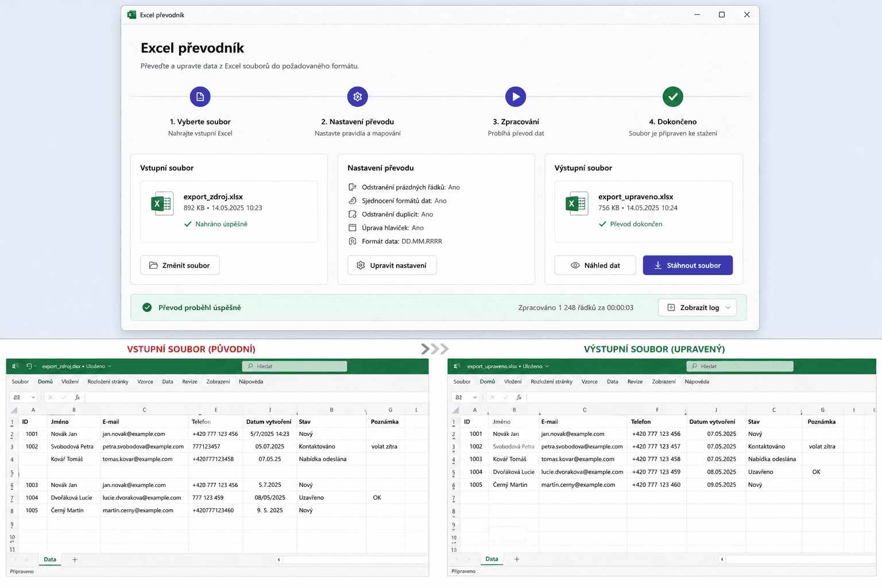Open Upravit nastavení

point(392,265)
